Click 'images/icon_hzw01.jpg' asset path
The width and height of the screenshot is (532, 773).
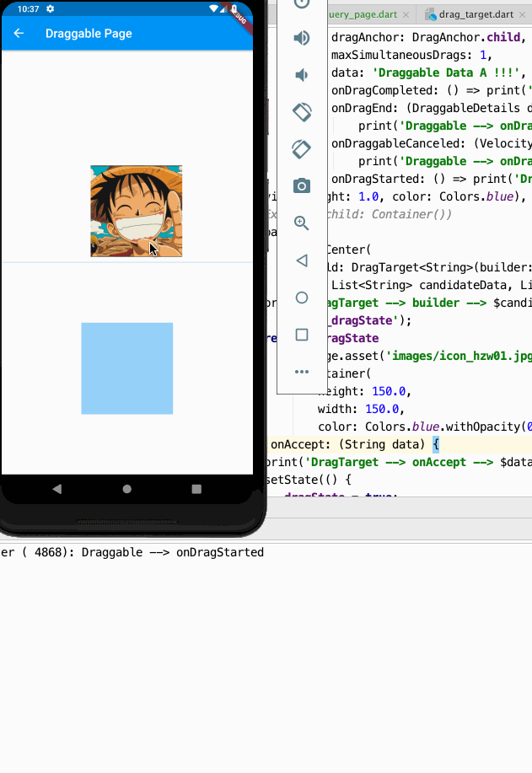(459, 356)
